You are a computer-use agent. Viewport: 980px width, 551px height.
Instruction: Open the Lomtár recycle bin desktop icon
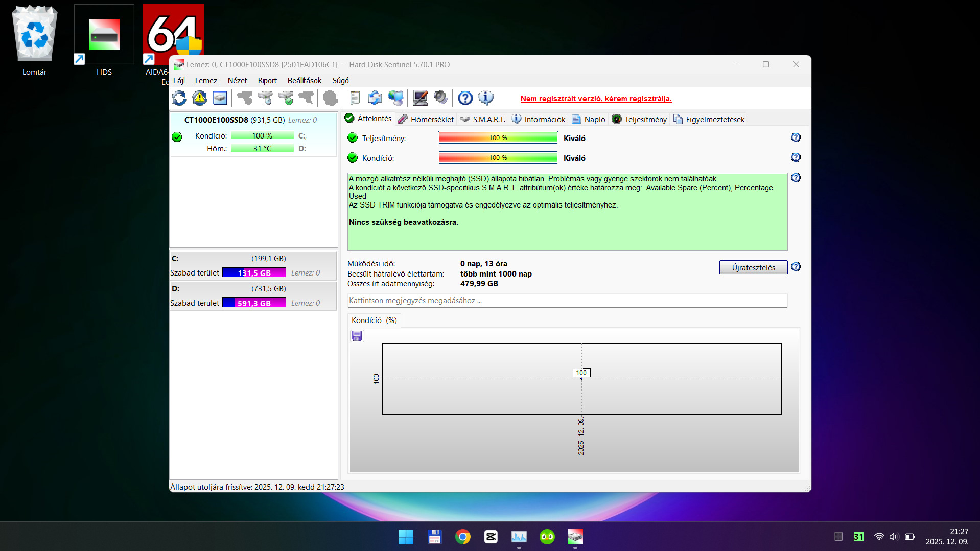34,41
